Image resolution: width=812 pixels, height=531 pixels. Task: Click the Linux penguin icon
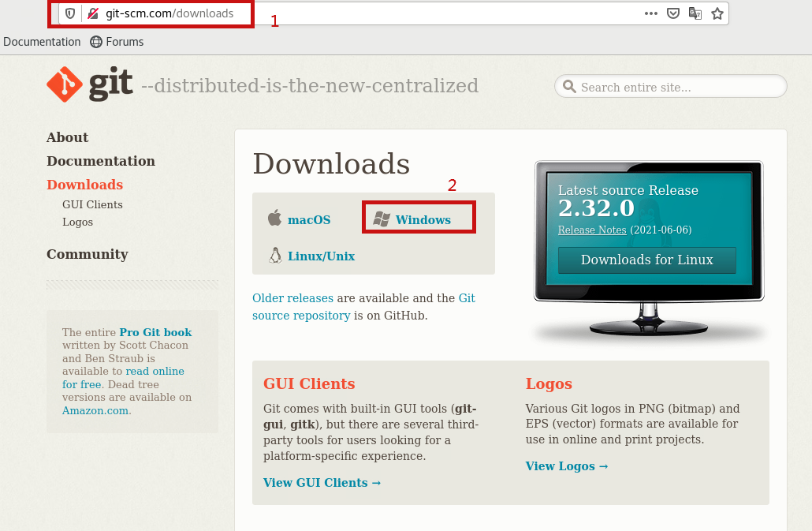point(275,256)
